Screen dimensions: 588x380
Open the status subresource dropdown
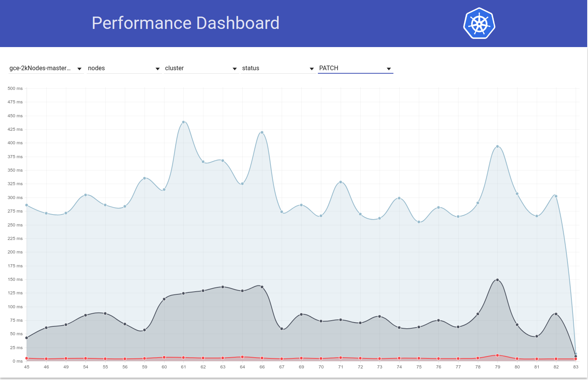[278, 68]
